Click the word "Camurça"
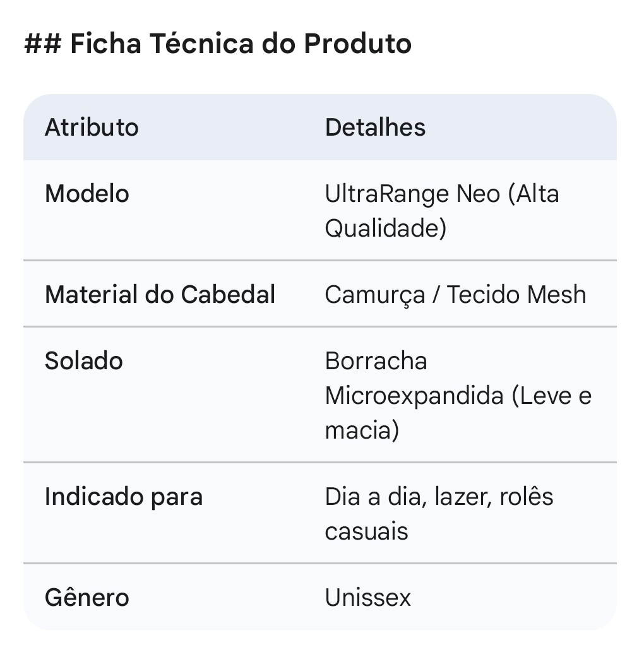Screen dimensions: 644x657 pos(375,295)
